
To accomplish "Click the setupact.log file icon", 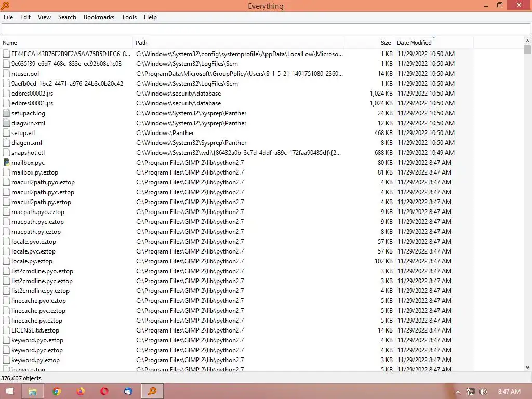I will [6, 113].
